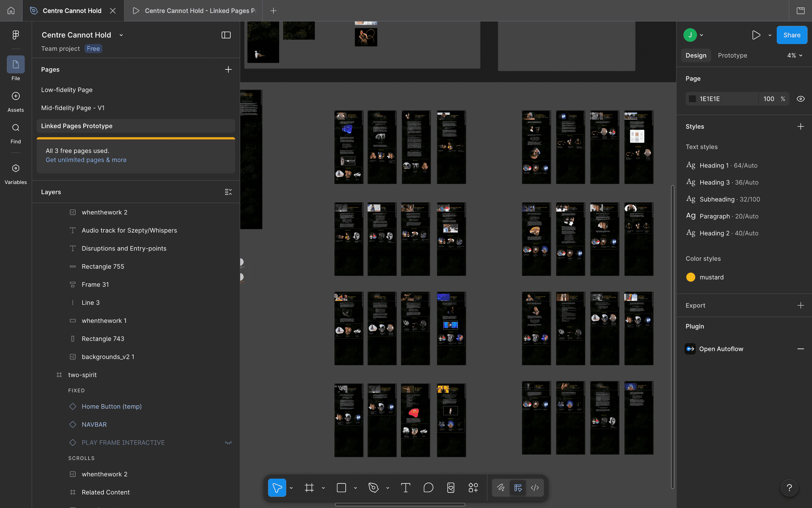Select the two-spirit frame layer
The image size is (812, 508).
(x=82, y=375)
